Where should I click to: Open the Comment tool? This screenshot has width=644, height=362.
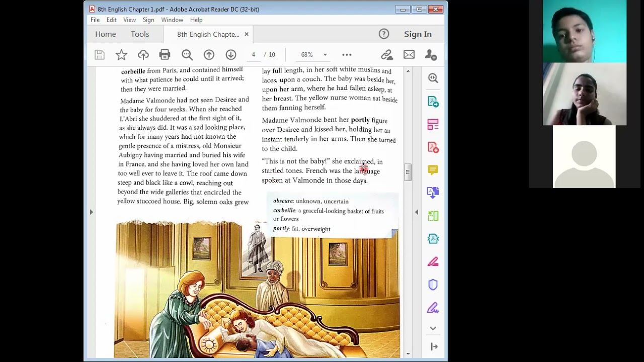point(433,170)
